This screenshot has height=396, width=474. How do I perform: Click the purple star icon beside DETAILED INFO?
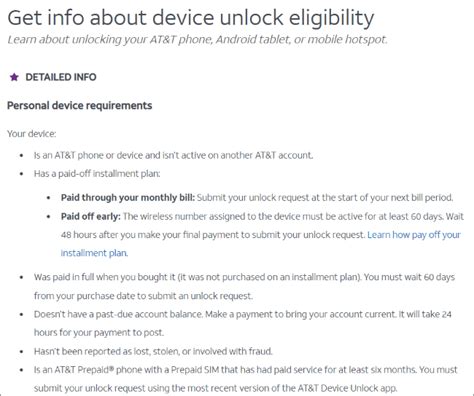point(14,77)
